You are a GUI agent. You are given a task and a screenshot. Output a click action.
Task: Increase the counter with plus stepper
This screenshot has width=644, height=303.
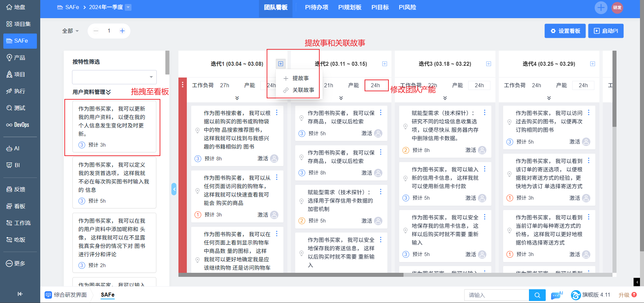tap(122, 31)
